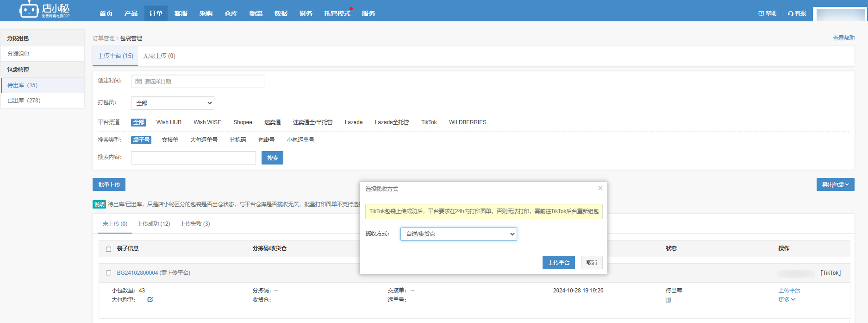Filter by 速卖通全/半托管 channel
This screenshot has height=323, width=868.
click(312, 122)
